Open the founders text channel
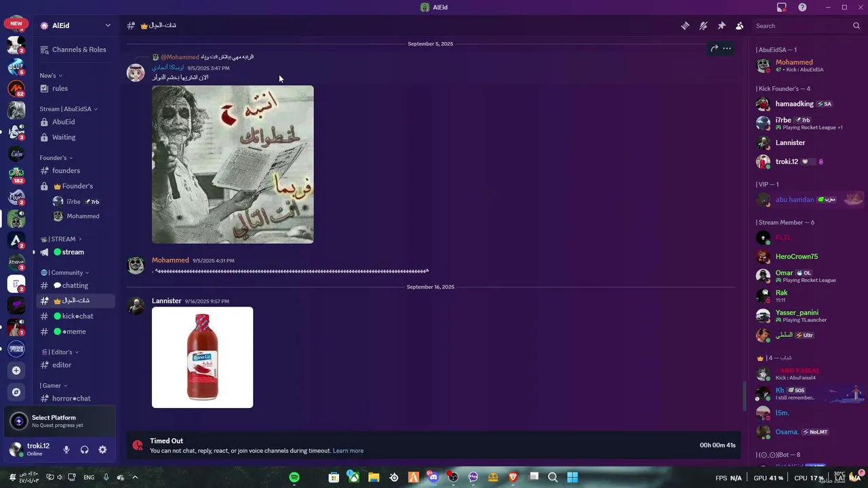The height and width of the screenshot is (488, 868). pos(75,171)
